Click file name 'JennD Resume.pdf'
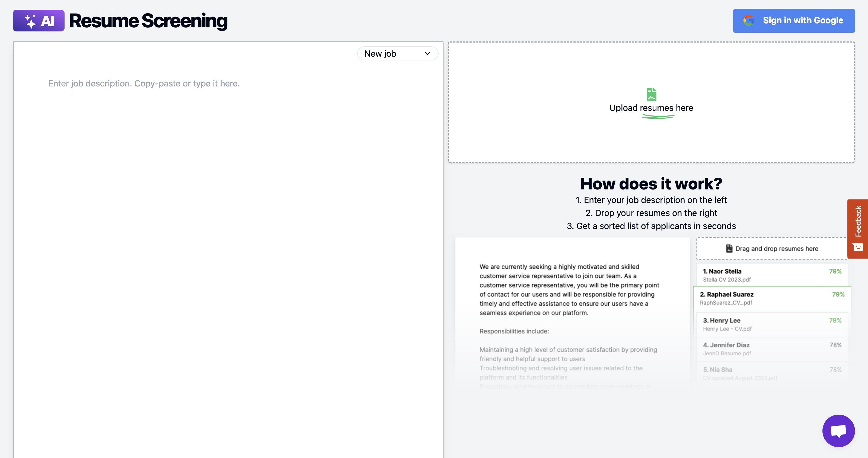The width and height of the screenshot is (868, 458). (727, 353)
